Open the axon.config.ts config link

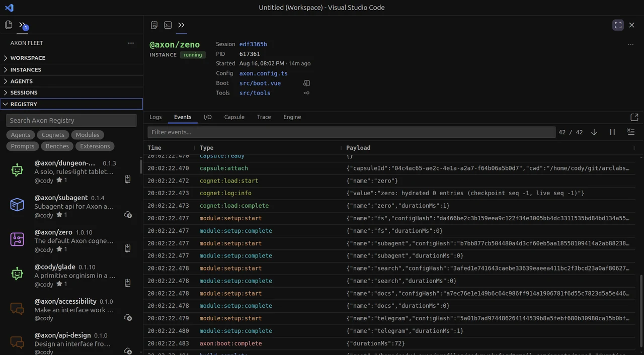coord(264,73)
